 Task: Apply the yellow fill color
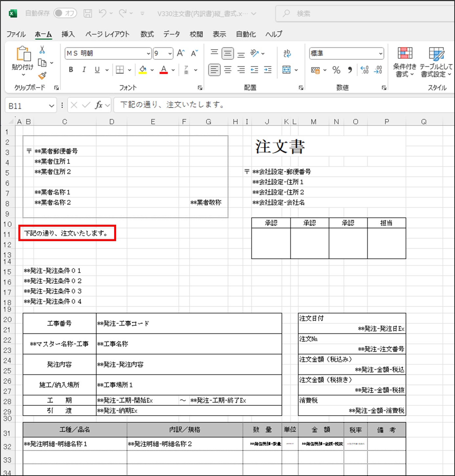click(x=143, y=70)
